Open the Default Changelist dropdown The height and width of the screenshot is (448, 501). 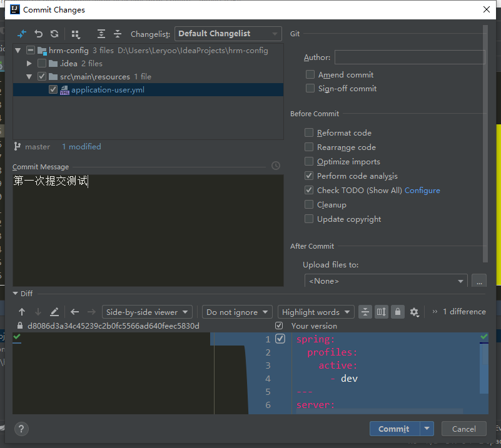228,34
